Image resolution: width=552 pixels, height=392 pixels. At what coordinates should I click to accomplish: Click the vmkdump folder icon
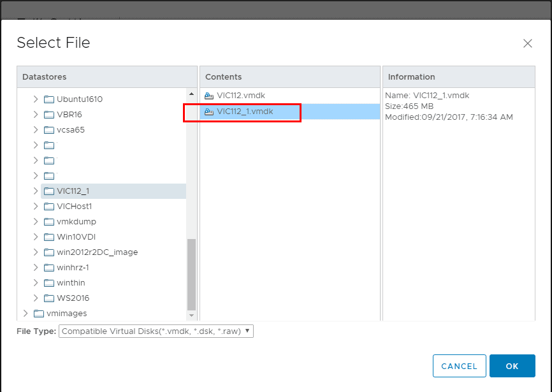pyautogui.click(x=49, y=222)
